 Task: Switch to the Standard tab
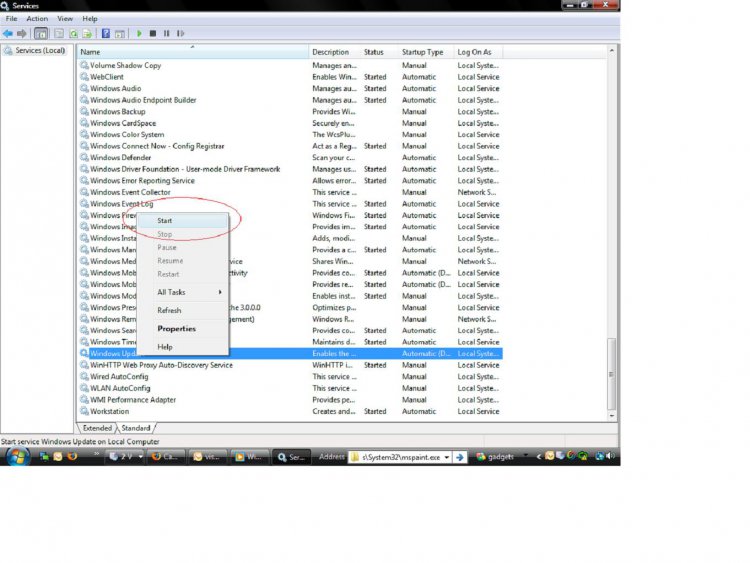(136, 428)
